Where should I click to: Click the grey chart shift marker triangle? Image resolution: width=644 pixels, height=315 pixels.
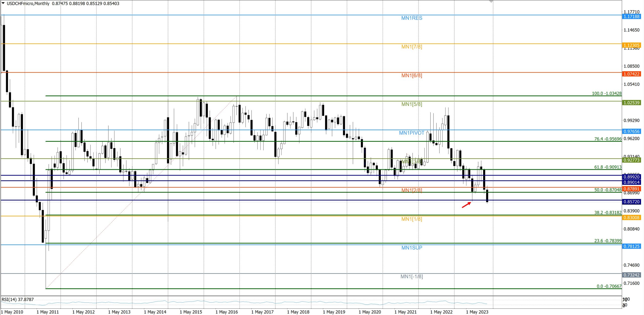pyautogui.click(x=491, y=2)
